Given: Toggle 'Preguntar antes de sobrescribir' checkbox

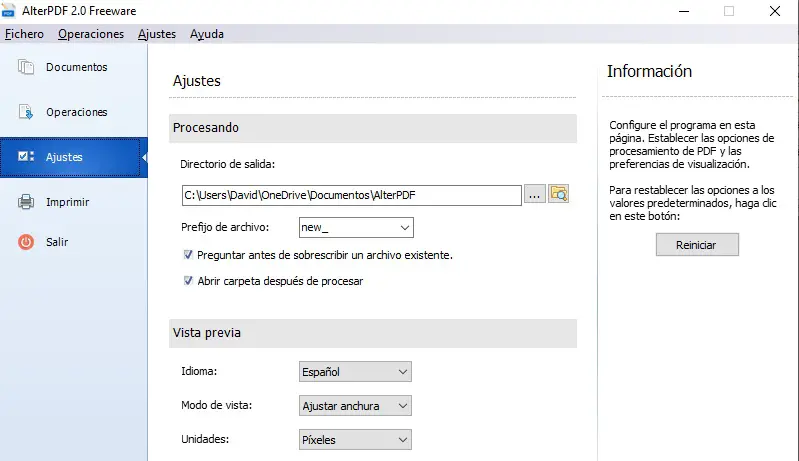Looking at the screenshot, I should [x=188, y=255].
